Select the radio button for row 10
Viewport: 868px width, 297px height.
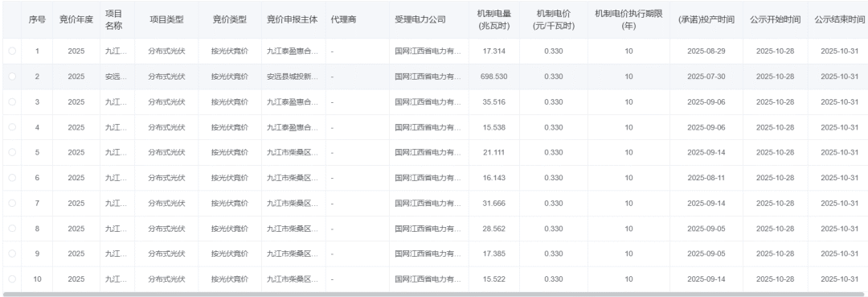tap(12, 279)
